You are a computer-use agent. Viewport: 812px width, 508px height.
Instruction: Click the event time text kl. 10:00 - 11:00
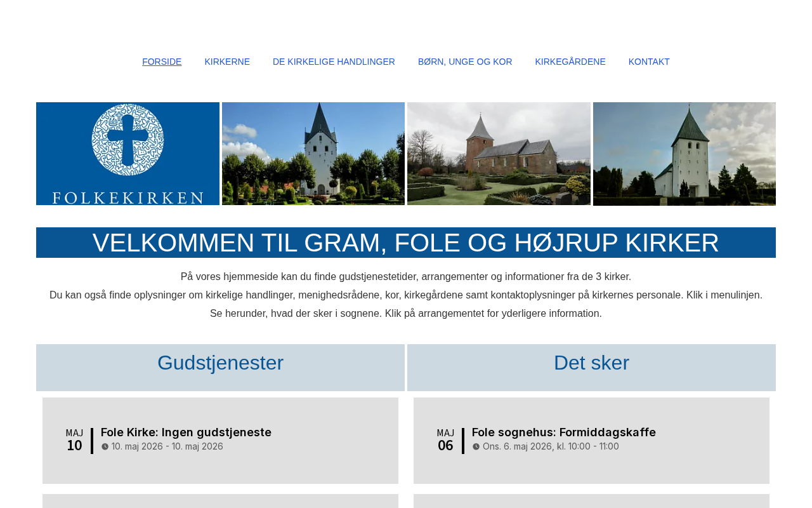click(x=588, y=447)
